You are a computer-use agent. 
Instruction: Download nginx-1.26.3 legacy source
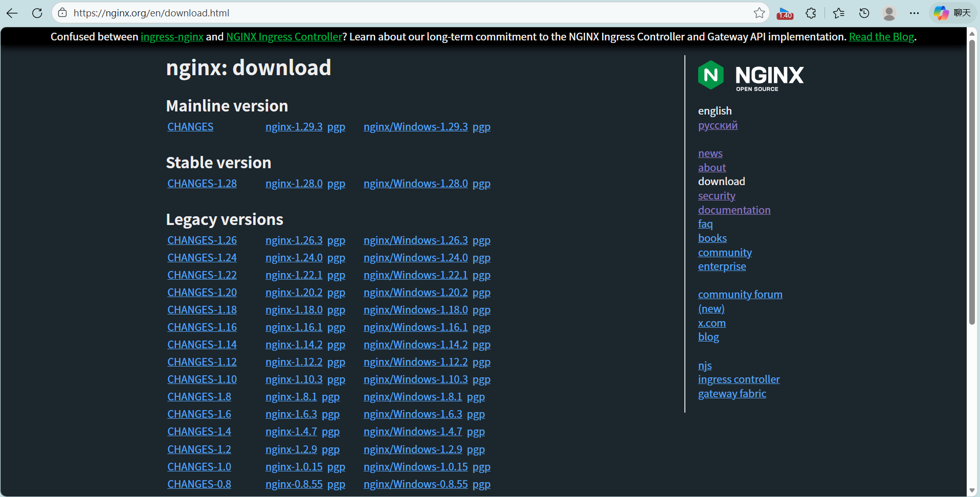coord(294,240)
